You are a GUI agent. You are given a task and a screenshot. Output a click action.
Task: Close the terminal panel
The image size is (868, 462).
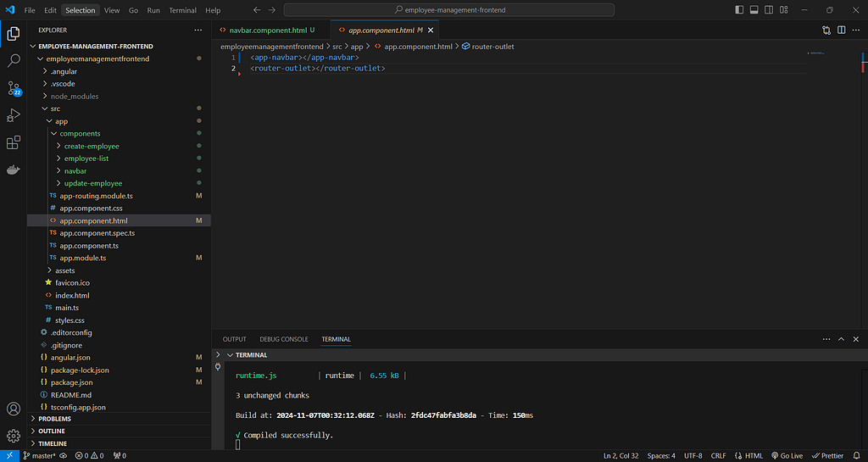(856, 339)
